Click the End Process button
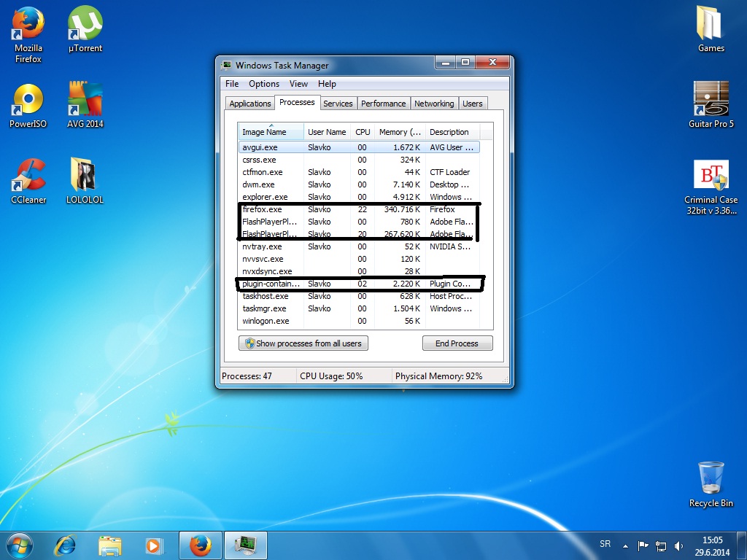Viewport: 747px width, 560px height. click(457, 343)
